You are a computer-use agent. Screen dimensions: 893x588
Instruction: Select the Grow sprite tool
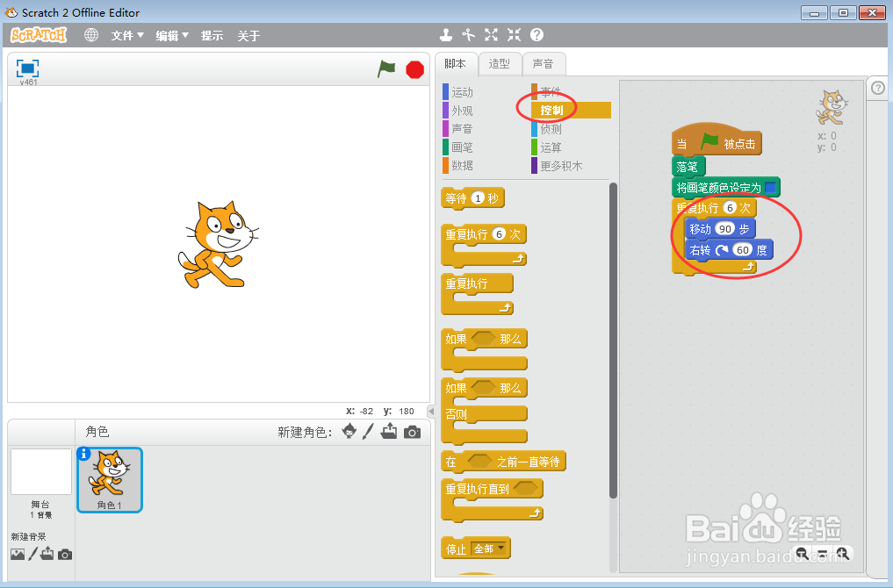pos(491,35)
